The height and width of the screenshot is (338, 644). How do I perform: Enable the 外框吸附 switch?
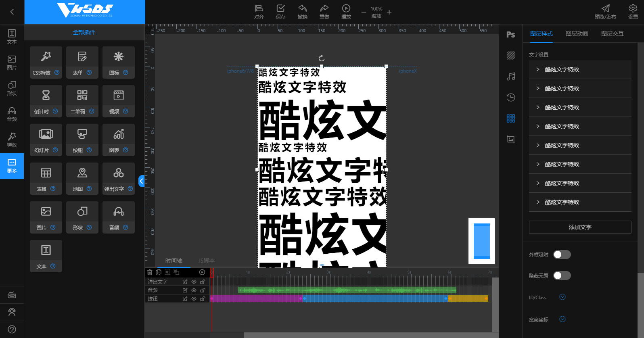click(x=562, y=255)
